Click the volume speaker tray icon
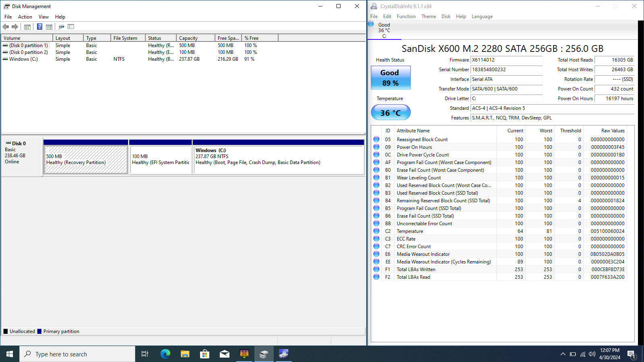The image size is (644, 362). [x=592, y=354]
